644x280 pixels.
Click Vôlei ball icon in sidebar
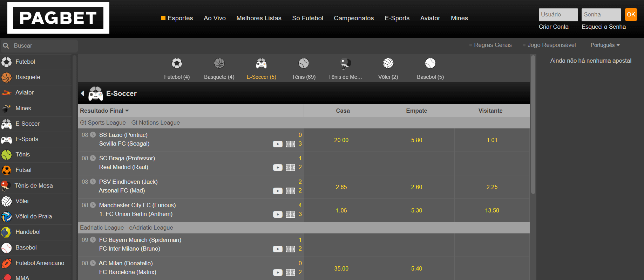tap(6, 201)
